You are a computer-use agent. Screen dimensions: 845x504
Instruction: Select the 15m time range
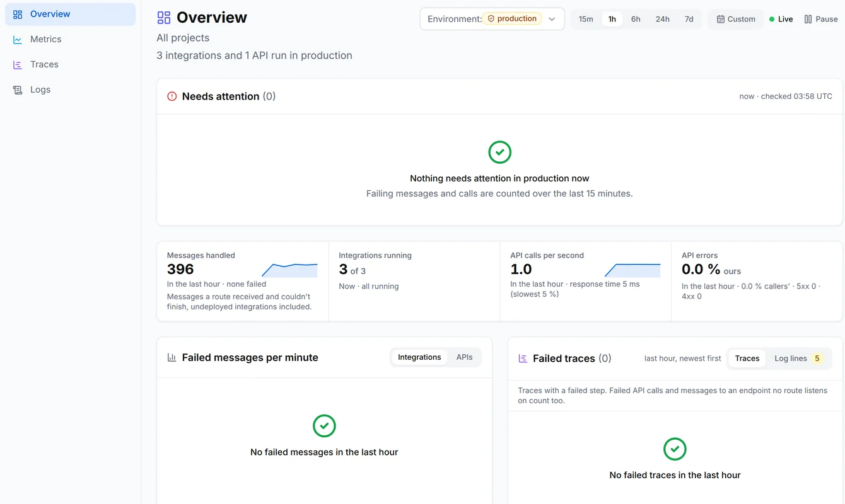coord(586,19)
